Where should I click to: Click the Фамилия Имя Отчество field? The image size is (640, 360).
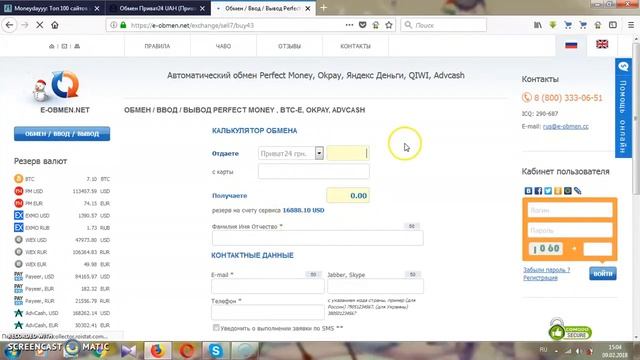coord(318,238)
